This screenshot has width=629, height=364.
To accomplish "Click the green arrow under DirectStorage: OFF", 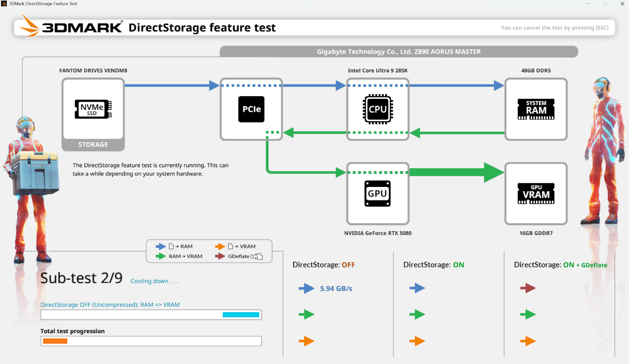I will click(x=307, y=315).
